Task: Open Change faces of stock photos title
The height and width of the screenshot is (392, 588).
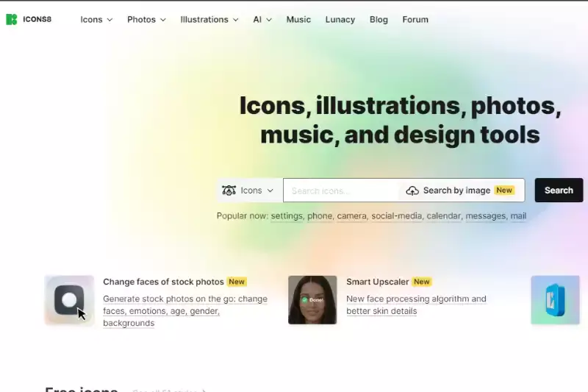Action: pos(163,282)
